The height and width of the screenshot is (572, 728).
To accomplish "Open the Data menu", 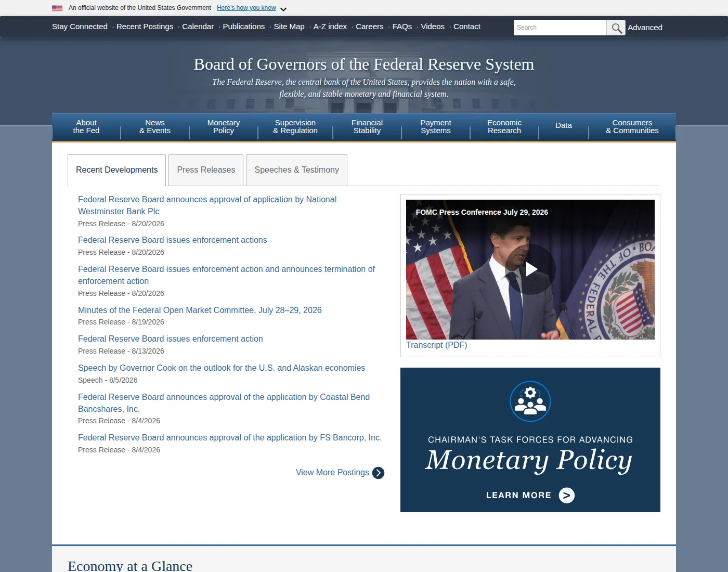I will [x=564, y=126].
